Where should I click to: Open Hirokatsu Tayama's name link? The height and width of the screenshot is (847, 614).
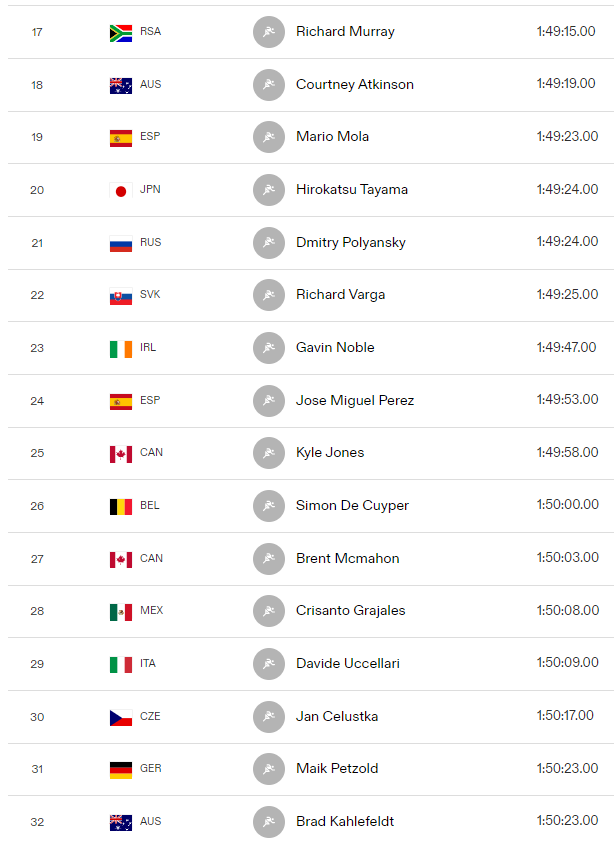pyautogui.click(x=352, y=190)
